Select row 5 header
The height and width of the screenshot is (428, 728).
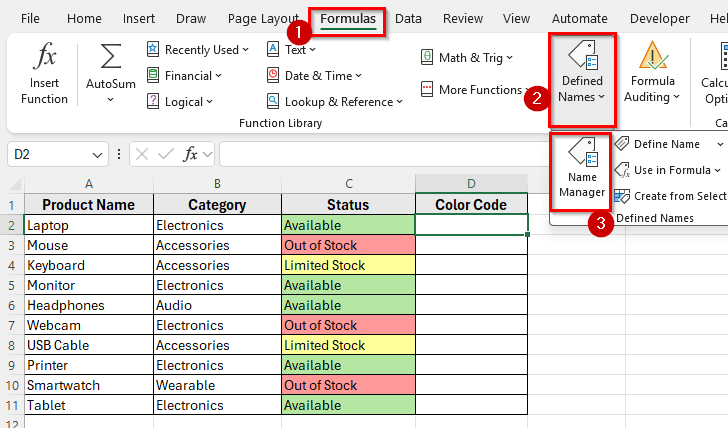coord(12,285)
